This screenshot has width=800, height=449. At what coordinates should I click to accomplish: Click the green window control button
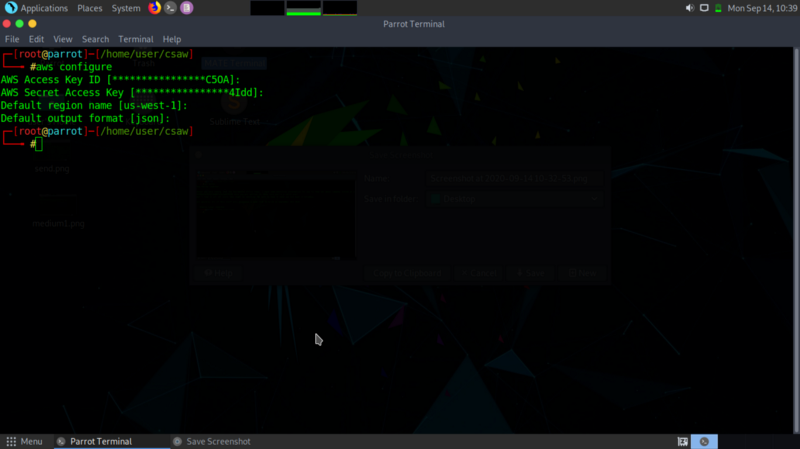pos(19,23)
